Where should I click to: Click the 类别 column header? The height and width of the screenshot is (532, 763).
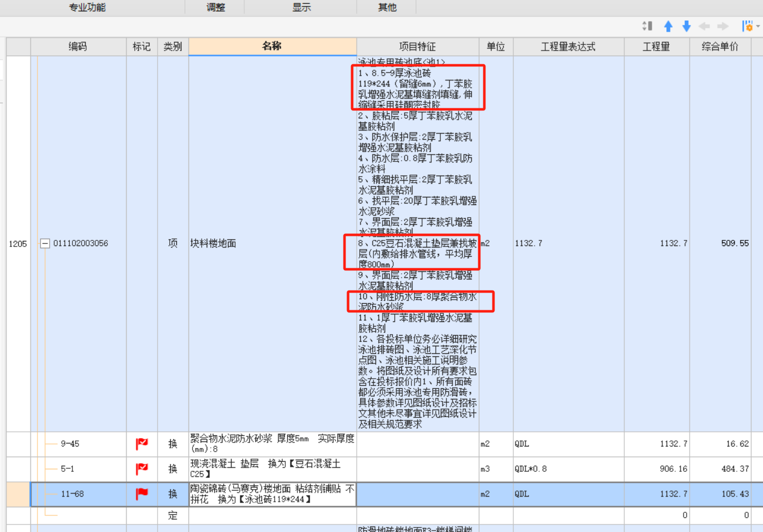point(173,47)
